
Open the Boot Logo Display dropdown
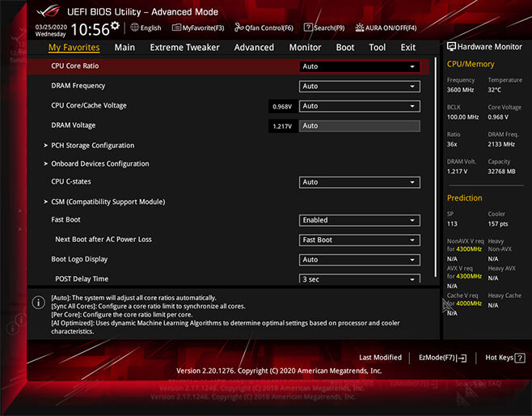(359, 260)
